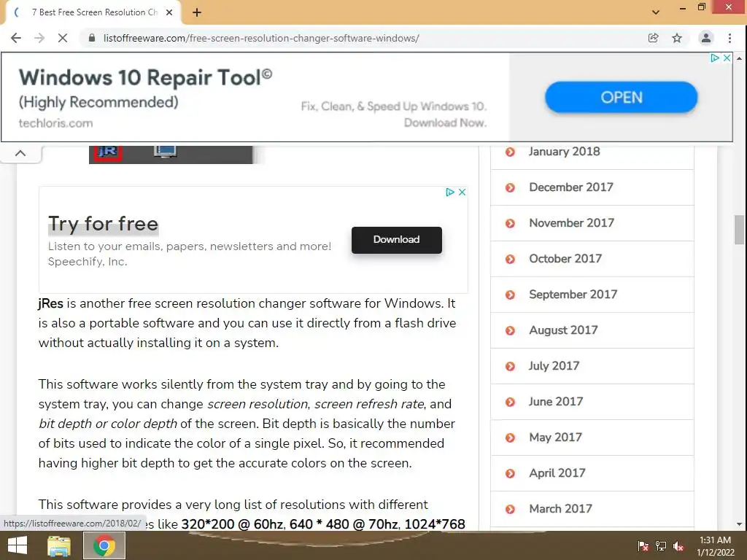Click arrow bullet beside March 2017

510,509
